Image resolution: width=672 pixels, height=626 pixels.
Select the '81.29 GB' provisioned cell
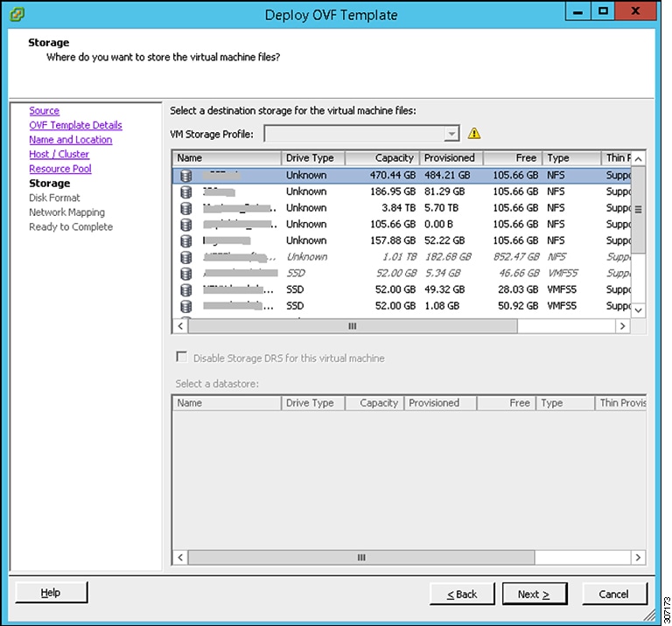pos(444,191)
